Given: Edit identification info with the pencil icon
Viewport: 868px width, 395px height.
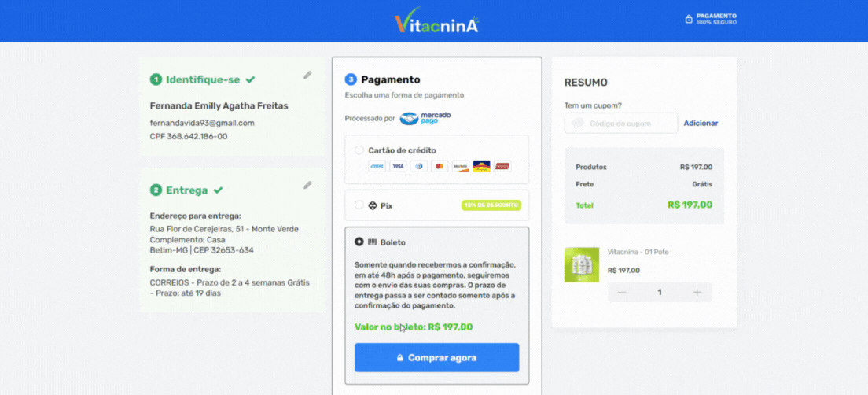Looking at the screenshot, I should (x=307, y=76).
